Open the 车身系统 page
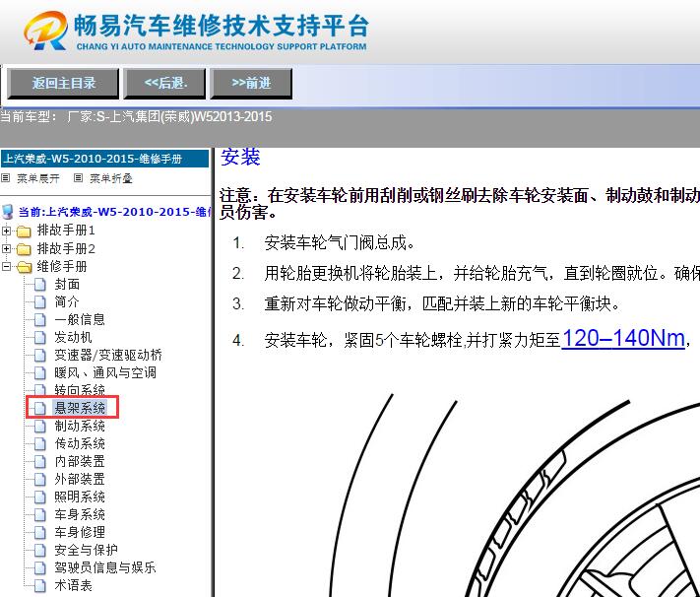The height and width of the screenshot is (597, 700). pos(80,514)
